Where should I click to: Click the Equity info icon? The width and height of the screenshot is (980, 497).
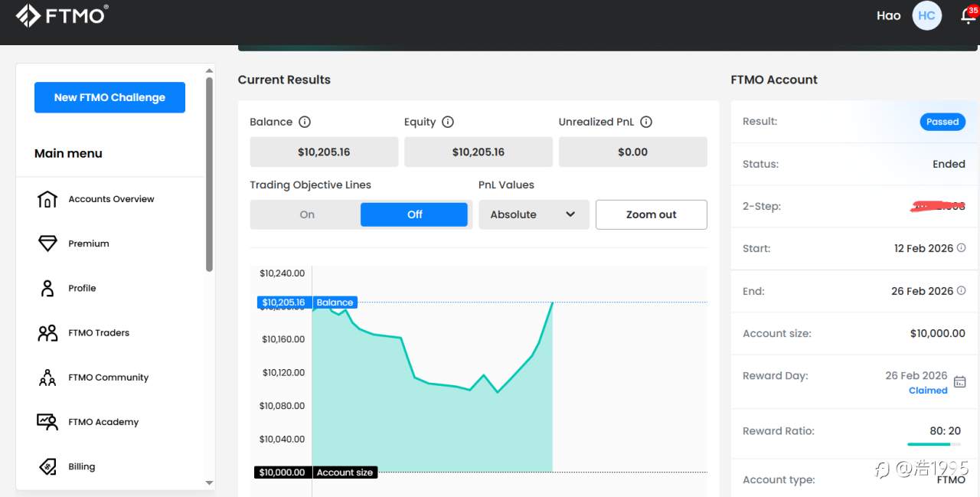pos(448,122)
